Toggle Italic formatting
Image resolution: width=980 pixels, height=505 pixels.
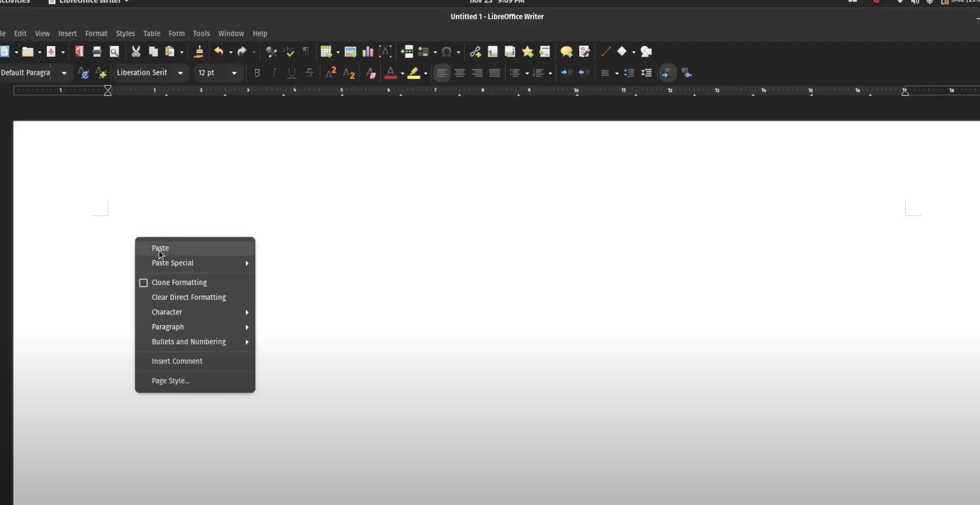tap(274, 73)
